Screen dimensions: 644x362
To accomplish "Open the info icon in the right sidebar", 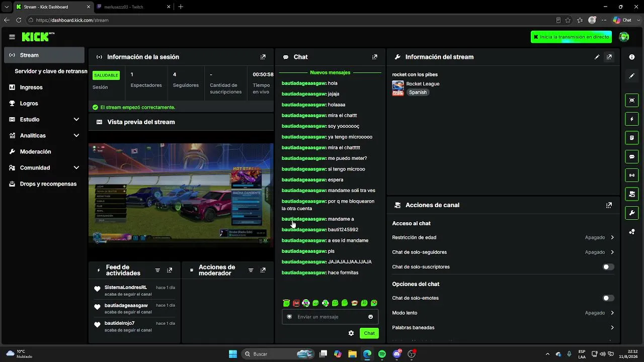I will [632, 57].
